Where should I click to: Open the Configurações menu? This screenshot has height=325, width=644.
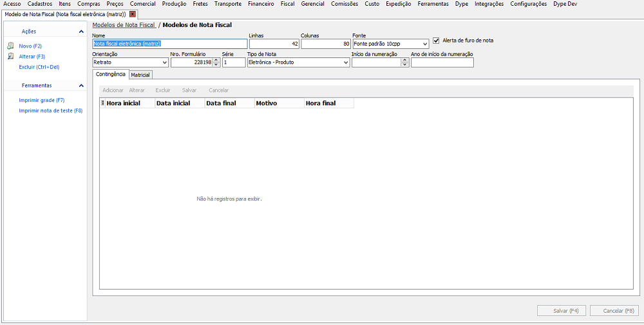click(528, 4)
